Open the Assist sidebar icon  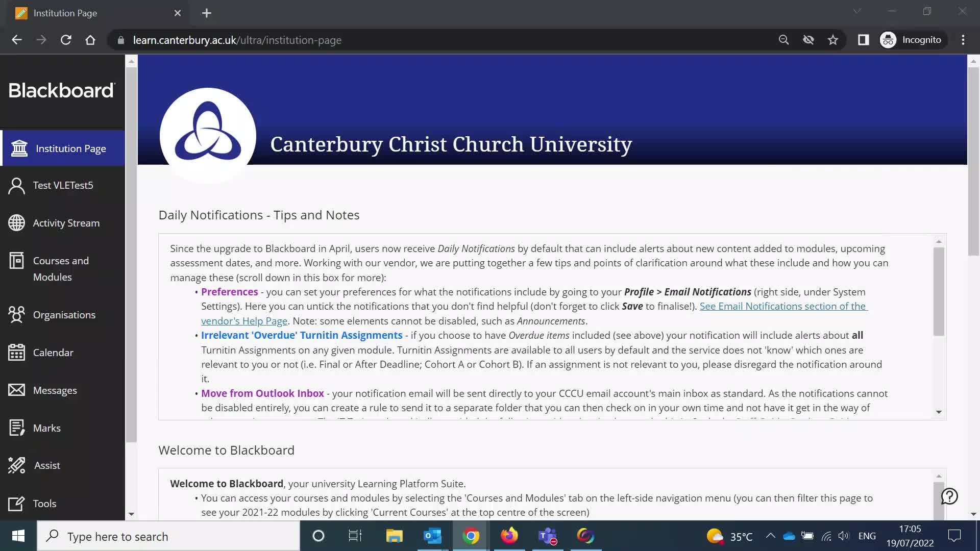click(16, 465)
